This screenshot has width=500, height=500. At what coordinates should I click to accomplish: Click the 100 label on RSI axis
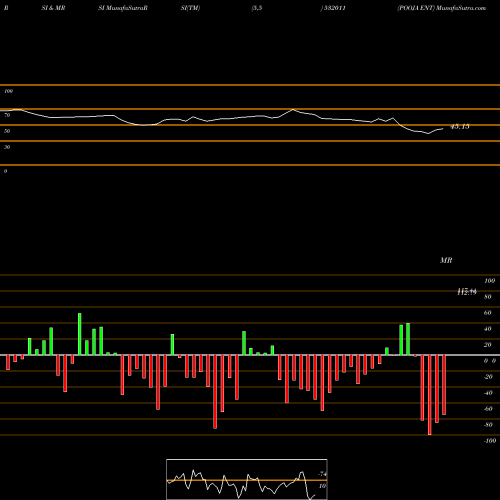coord(8,91)
